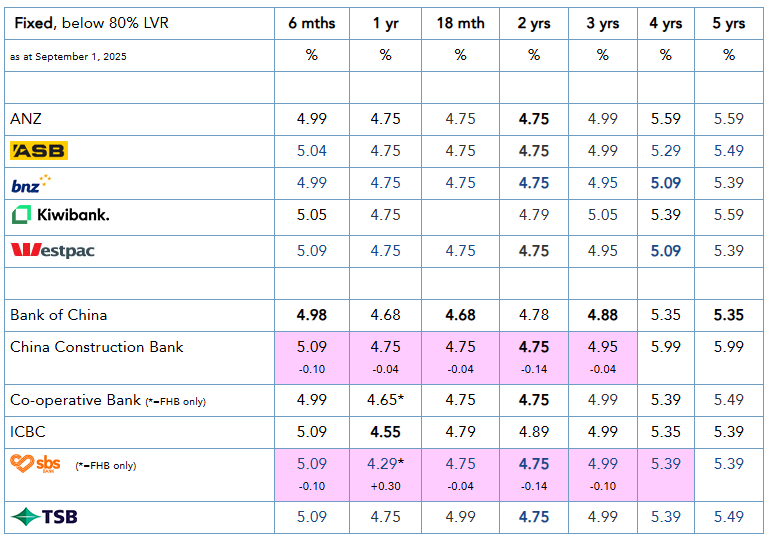Open the Kiwibank logo
768x540 pixels.
[60, 215]
